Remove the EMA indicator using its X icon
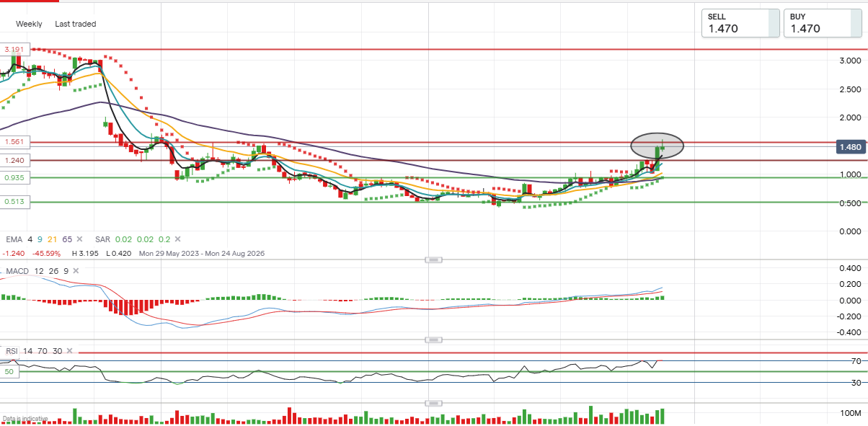The image size is (868, 426). tap(79, 239)
